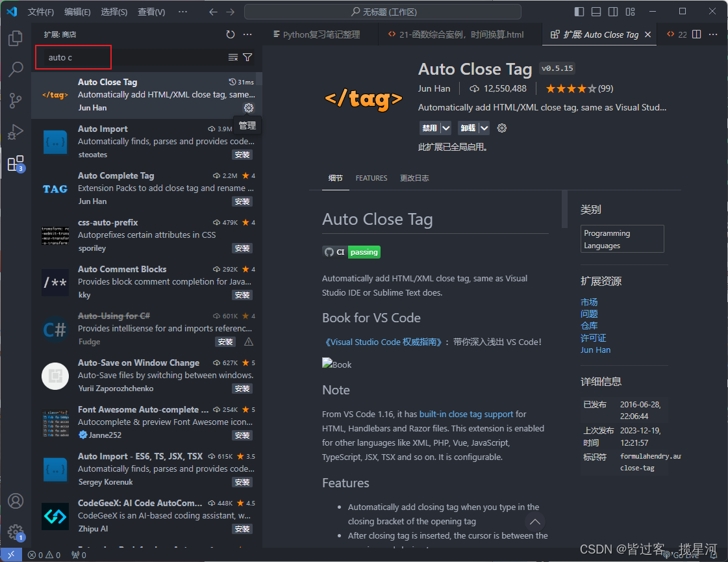
Task: Install the Auto Complete Tag extension
Action: tap(242, 201)
